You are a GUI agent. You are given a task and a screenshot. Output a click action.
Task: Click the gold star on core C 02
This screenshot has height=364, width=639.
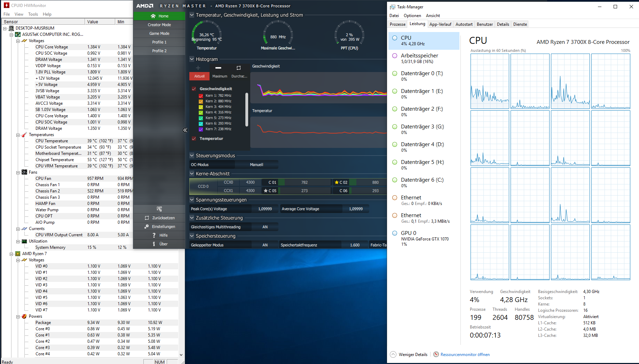(x=337, y=182)
